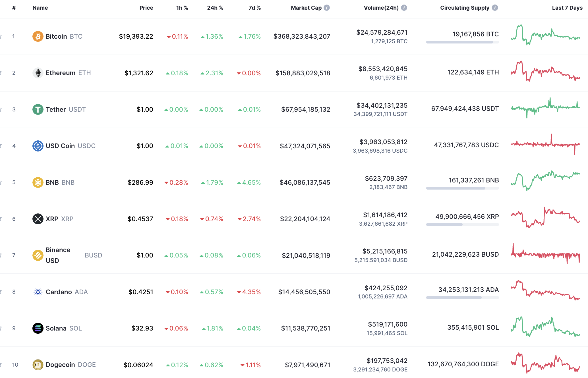Click the BNB coin name link
This screenshot has height=378, width=588.
pyautogui.click(x=53, y=182)
